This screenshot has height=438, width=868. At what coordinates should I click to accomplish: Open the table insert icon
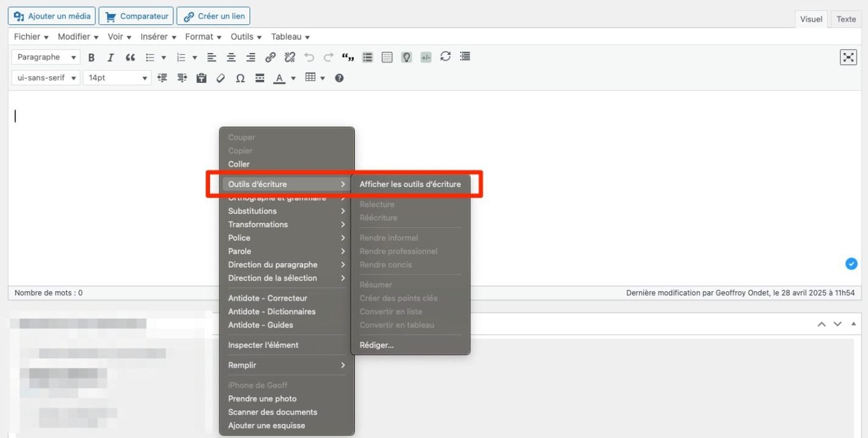pyautogui.click(x=310, y=78)
